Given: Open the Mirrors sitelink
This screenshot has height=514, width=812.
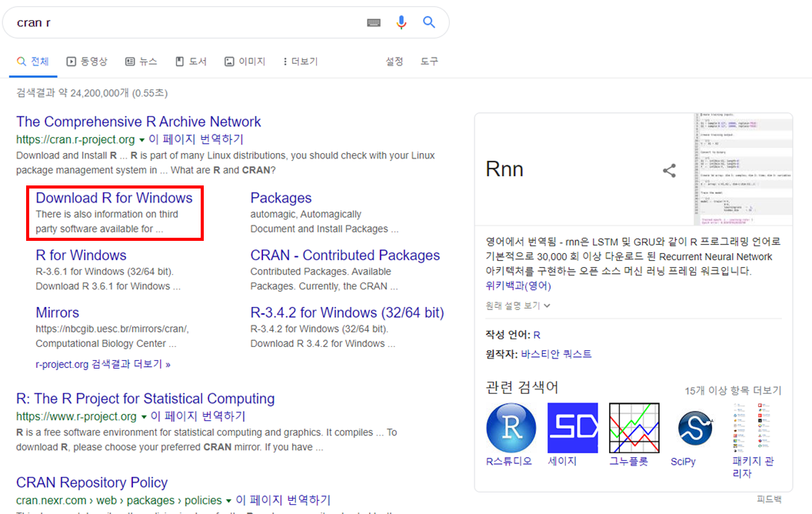Looking at the screenshot, I should pos(57,313).
